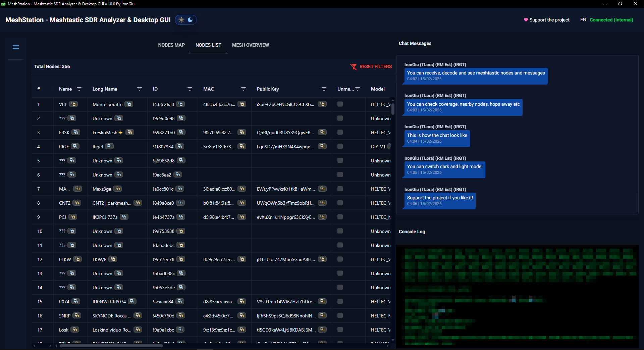Click the table horizontal scrollbar thumb
Image resolution: width=644 pixels, height=350 pixels.
pos(111,346)
